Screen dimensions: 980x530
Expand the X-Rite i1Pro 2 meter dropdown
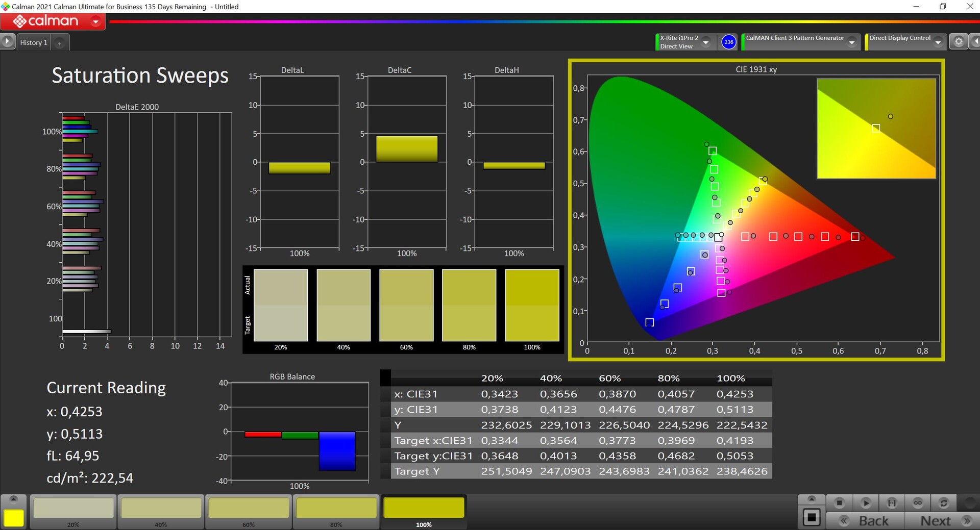pos(706,42)
